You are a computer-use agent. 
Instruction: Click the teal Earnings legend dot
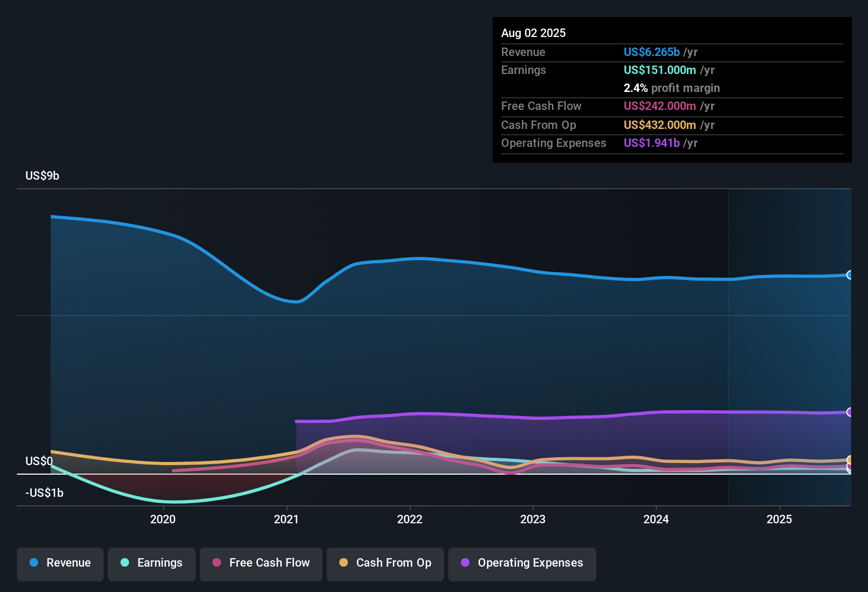pos(125,563)
